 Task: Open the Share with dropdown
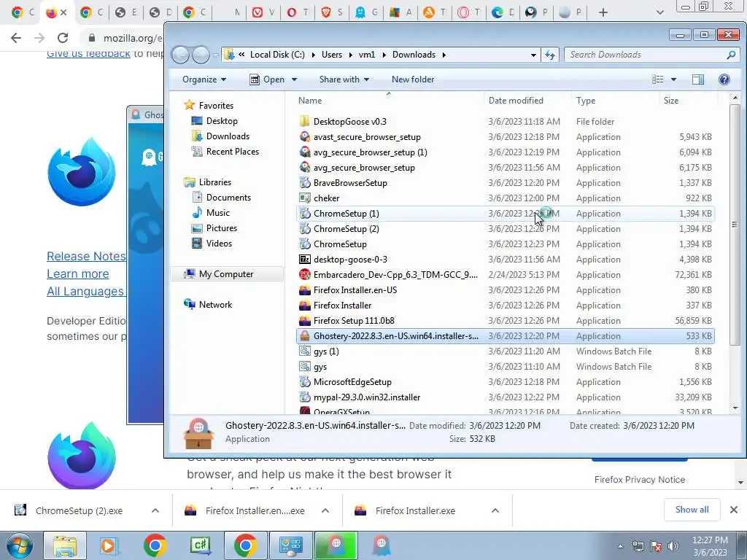[x=344, y=79]
